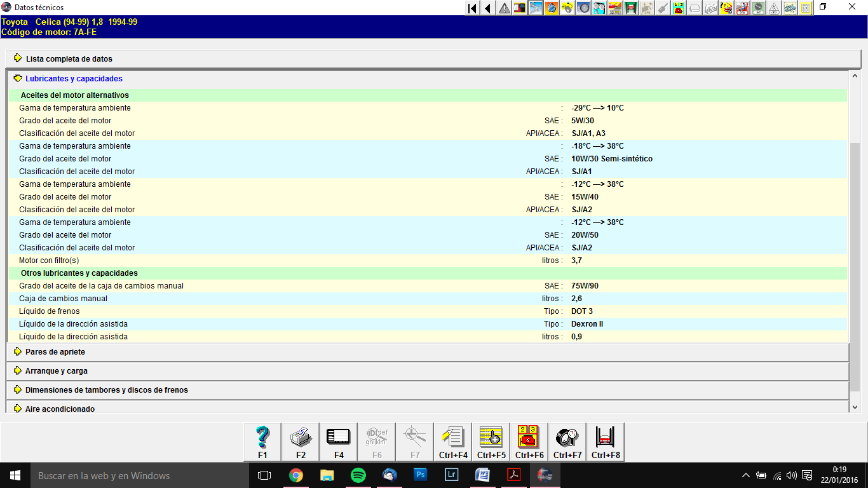868x488 pixels.
Task: Click the red and black manual icon
Action: (x=520, y=8)
